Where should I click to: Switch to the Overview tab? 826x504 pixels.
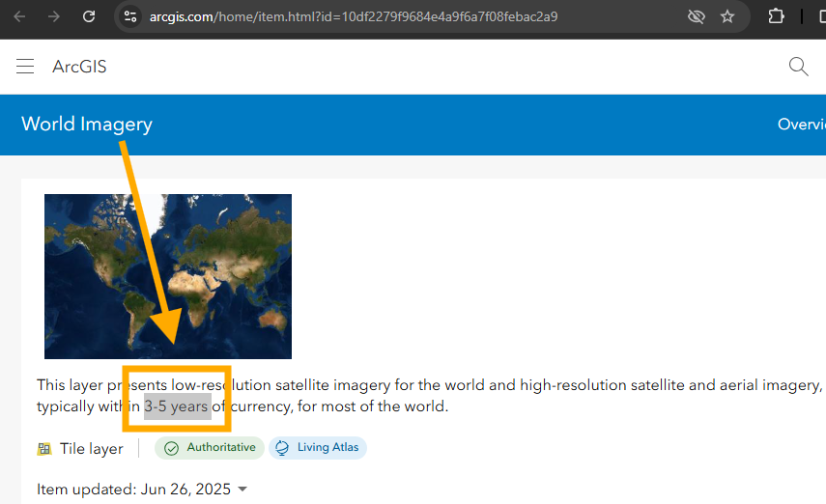pyautogui.click(x=801, y=125)
